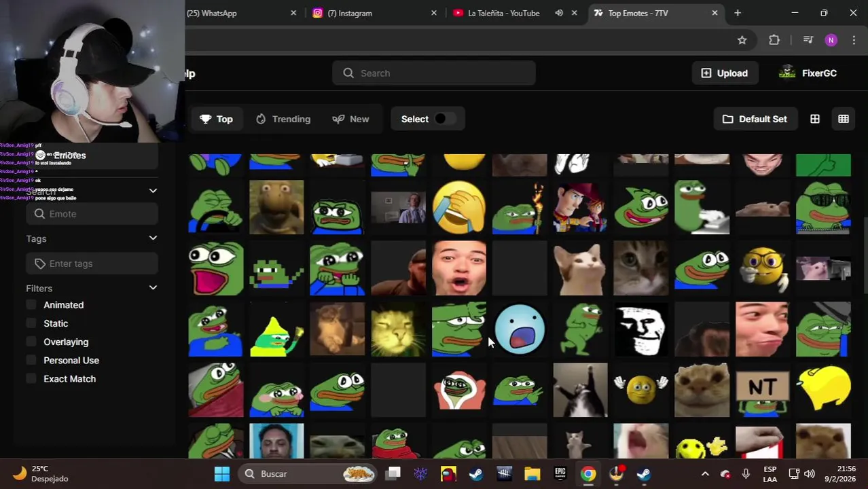Screen dimensions: 868x489
Task: Open the FixerGC profile menu
Action: 808,73
